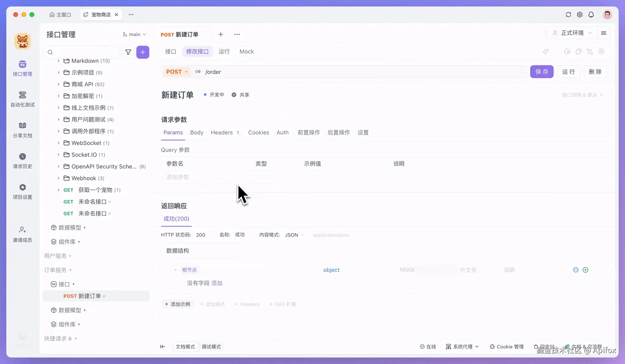Toggle the 共享 sharing status
The width and height of the screenshot is (625, 364).
[240, 95]
